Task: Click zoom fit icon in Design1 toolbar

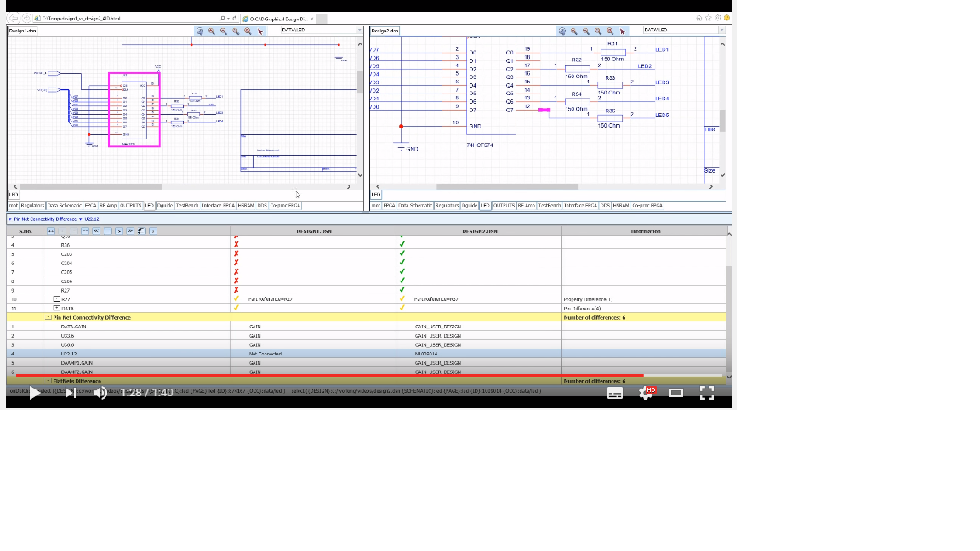Action: pyautogui.click(x=199, y=31)
